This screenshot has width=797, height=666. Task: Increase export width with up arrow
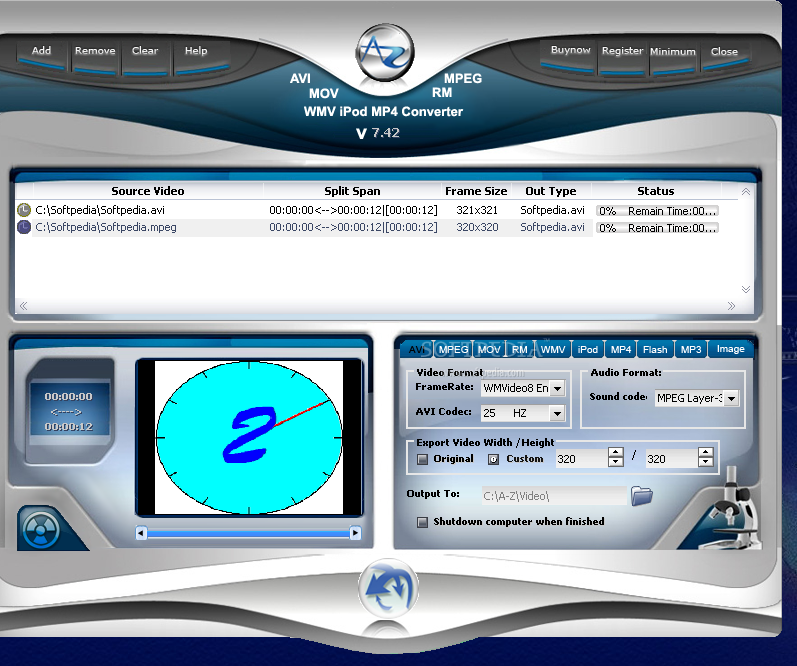click(x=616, y=452)
